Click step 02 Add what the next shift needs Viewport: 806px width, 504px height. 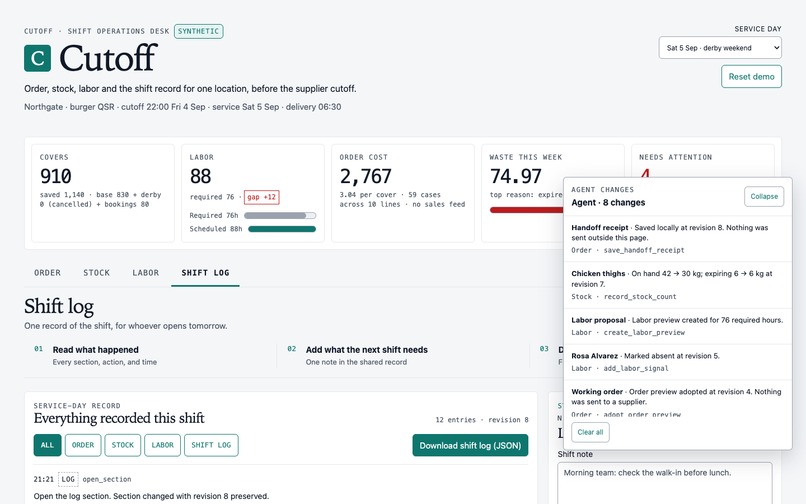[367, 350]
